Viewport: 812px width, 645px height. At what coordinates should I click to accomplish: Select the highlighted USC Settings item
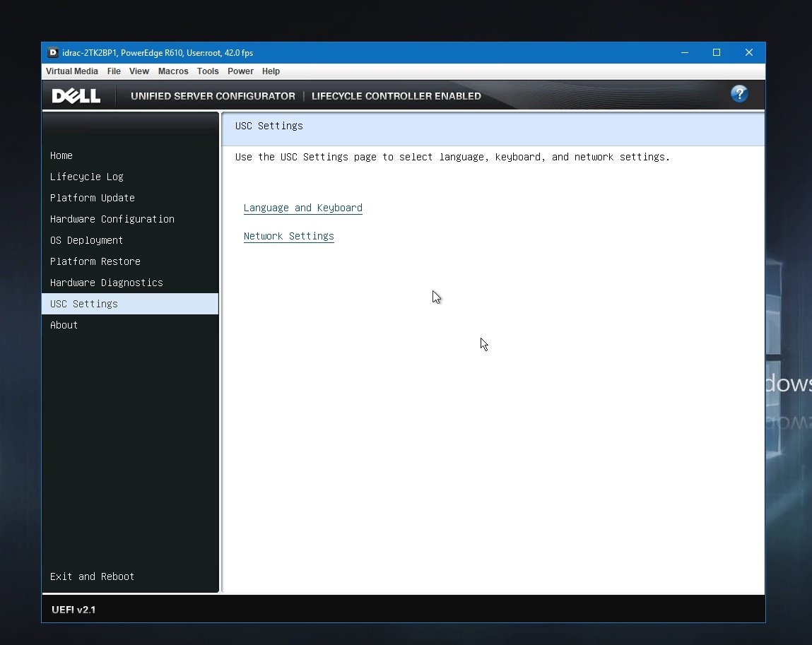tap(130, 304)
